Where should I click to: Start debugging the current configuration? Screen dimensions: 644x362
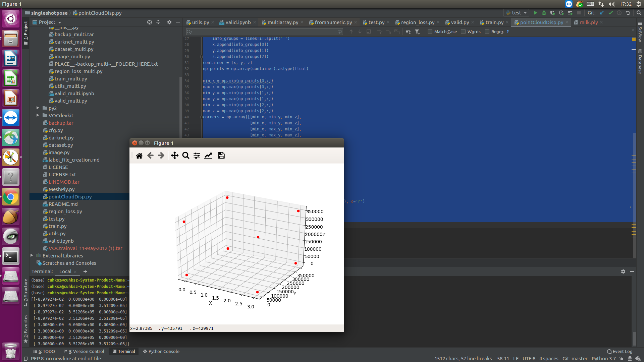tap(544, 13)
